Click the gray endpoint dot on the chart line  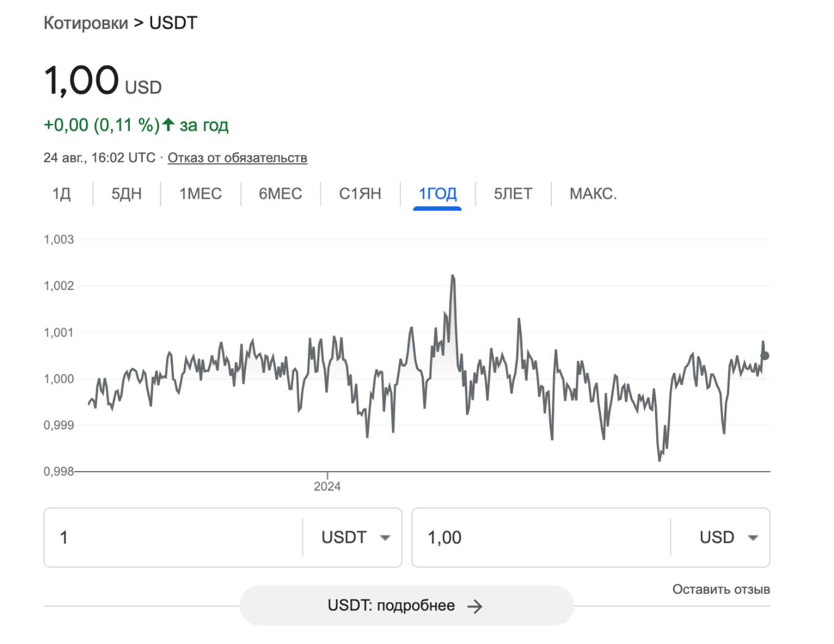764,355
